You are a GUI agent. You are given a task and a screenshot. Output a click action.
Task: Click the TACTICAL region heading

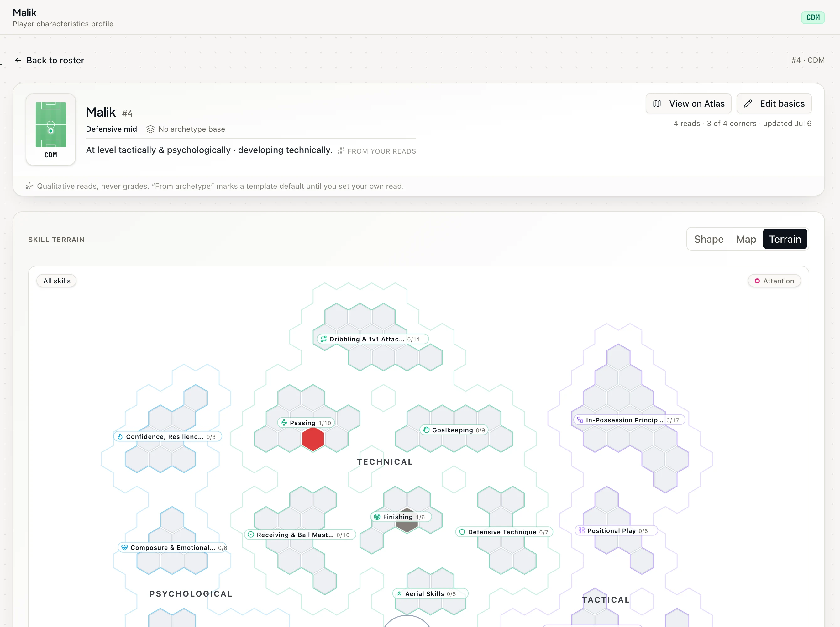pos(606,599)
